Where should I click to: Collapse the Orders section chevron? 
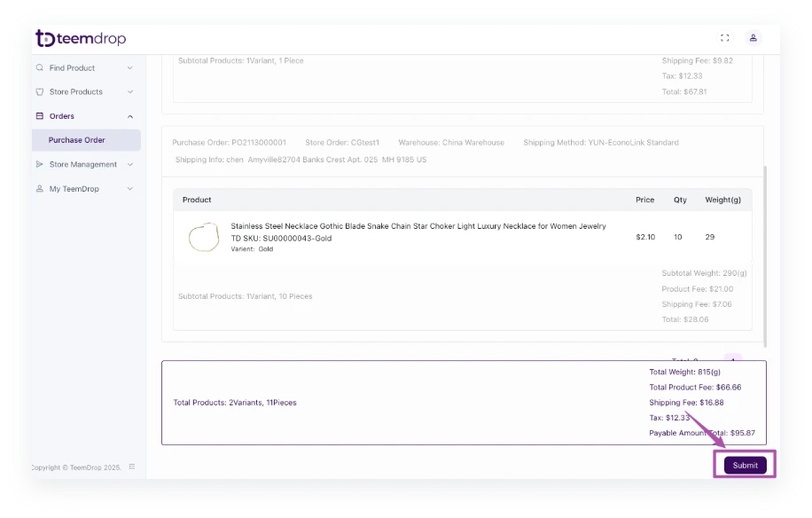pyautogui.click(x=130, y=116)
